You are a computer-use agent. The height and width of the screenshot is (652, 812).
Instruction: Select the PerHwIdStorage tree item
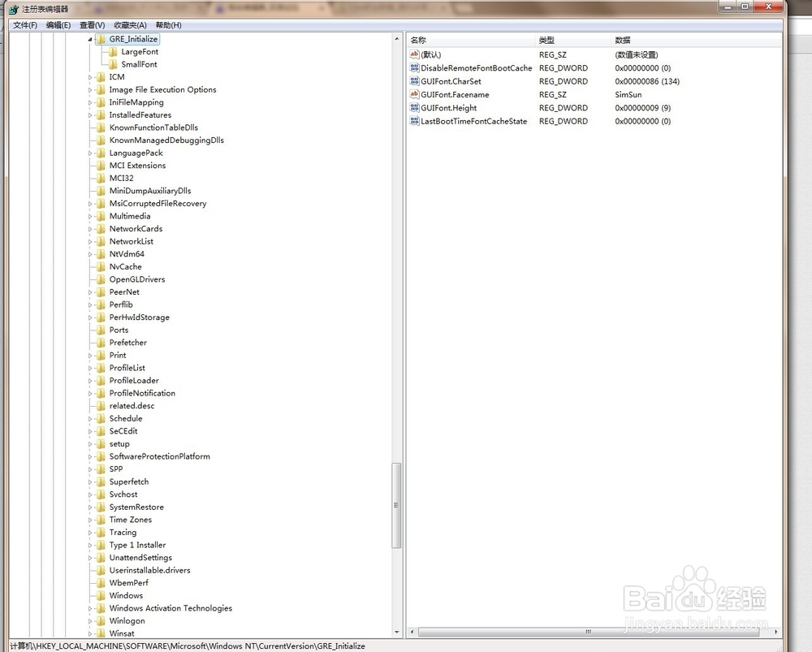coord(140,317)
